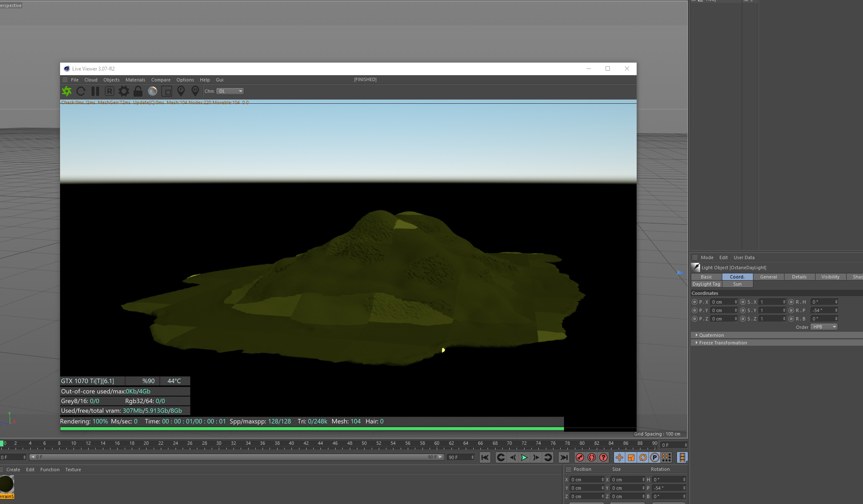Image resolution: width=863 pixels, height=504 pixels.
Task: Open the Texture menu in material manager
Action: (x=73, y=470)
